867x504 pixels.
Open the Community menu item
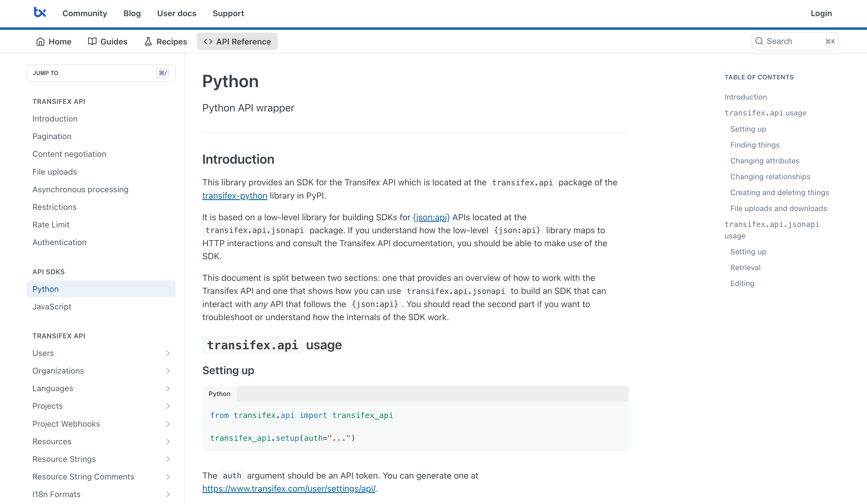pos(85,13)
